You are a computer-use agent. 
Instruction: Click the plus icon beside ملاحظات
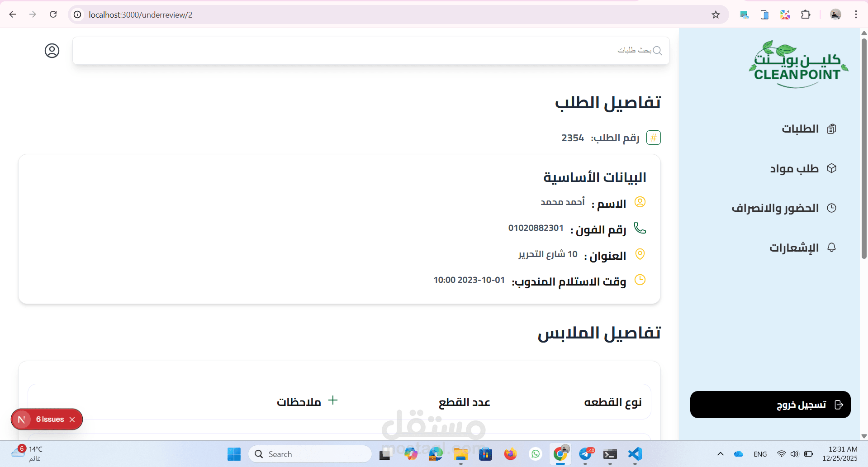coord(333,400)
